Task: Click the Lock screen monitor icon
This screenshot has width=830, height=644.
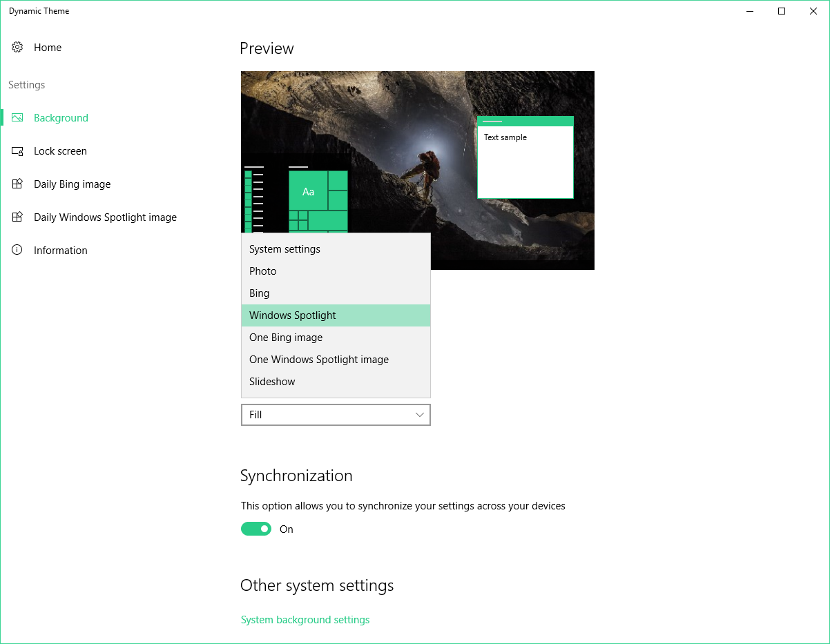Action: pos(17,151)
